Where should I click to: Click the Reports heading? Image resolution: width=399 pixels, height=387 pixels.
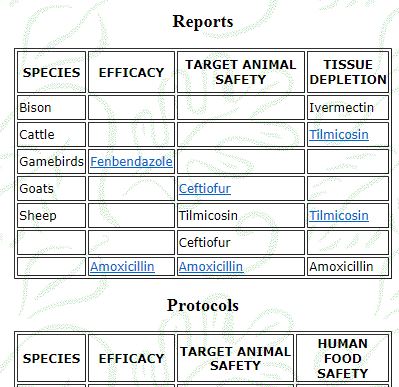203,22
